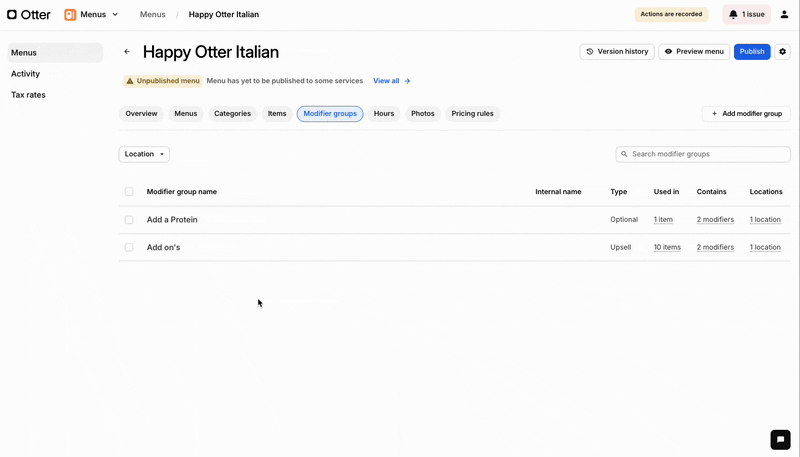Click the Unpublished menu warning badge
The image size is (800, 457).
click(163, 81)
